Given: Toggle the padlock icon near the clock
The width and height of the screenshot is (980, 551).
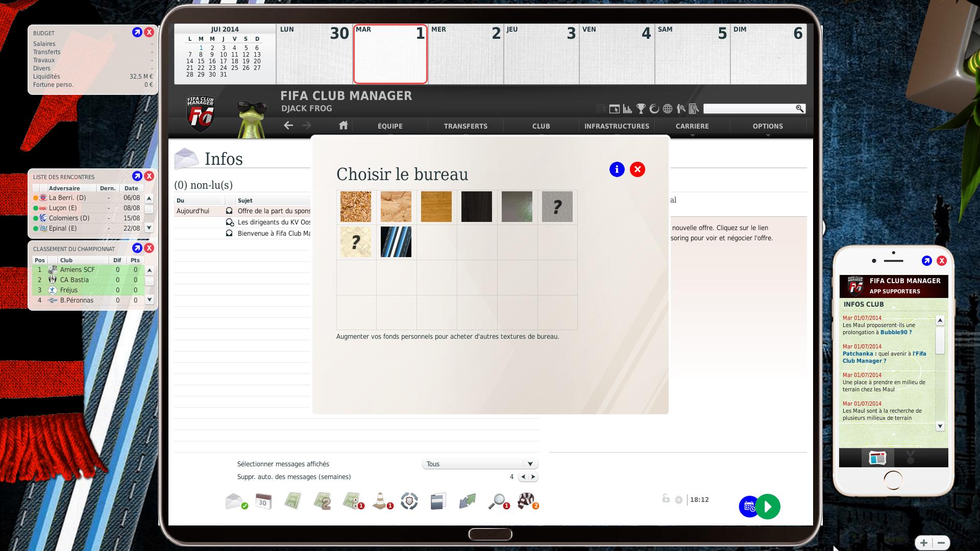Looking at the screenshot, I should 666,498.
